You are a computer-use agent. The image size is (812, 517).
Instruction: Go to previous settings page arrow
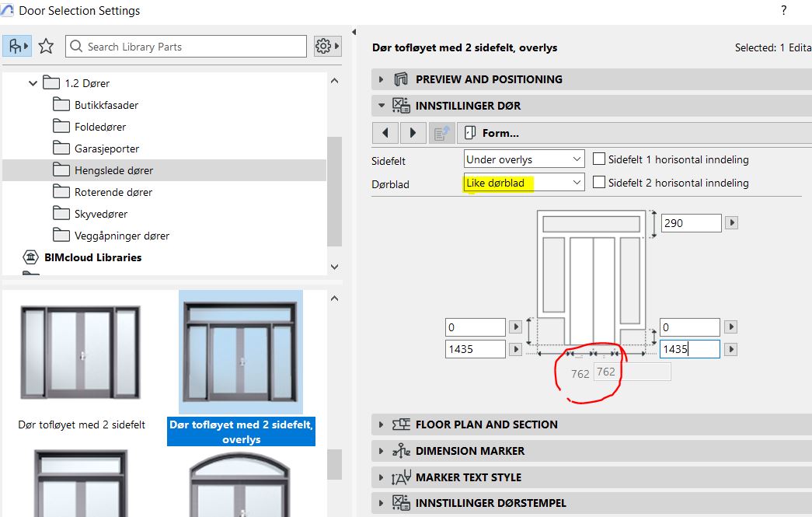(385, 133)
